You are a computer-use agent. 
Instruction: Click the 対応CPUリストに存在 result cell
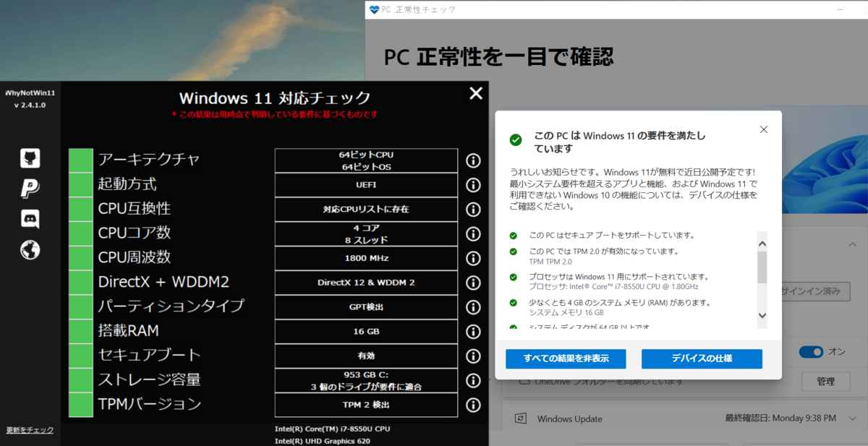pos(366,210)
